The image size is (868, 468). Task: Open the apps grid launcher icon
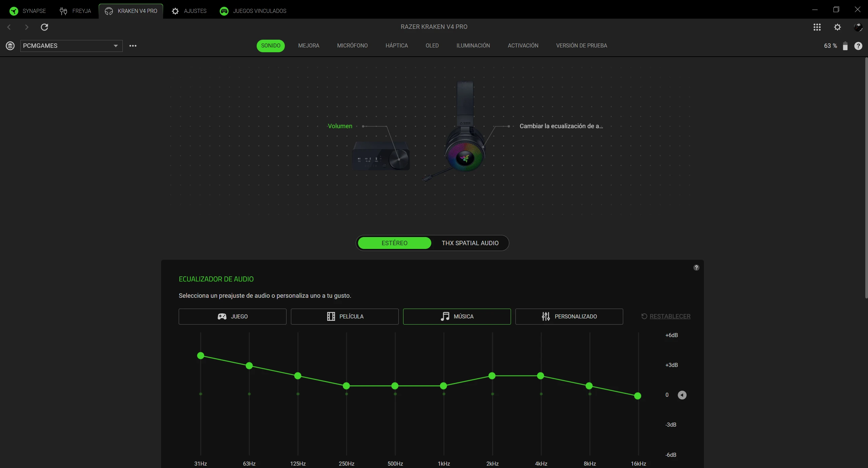point(817,27)
